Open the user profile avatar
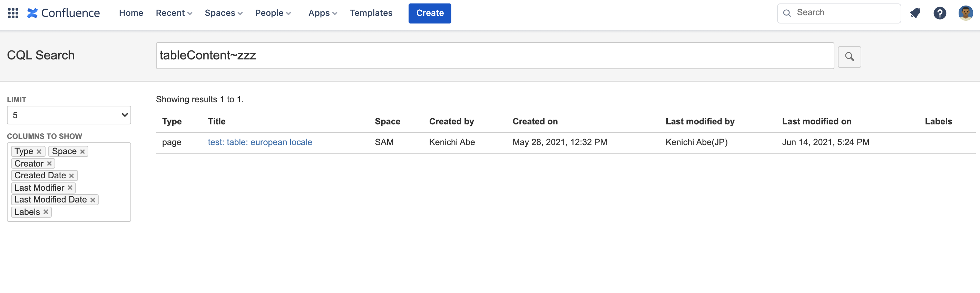The image size is (980, 293). (965, 13)
